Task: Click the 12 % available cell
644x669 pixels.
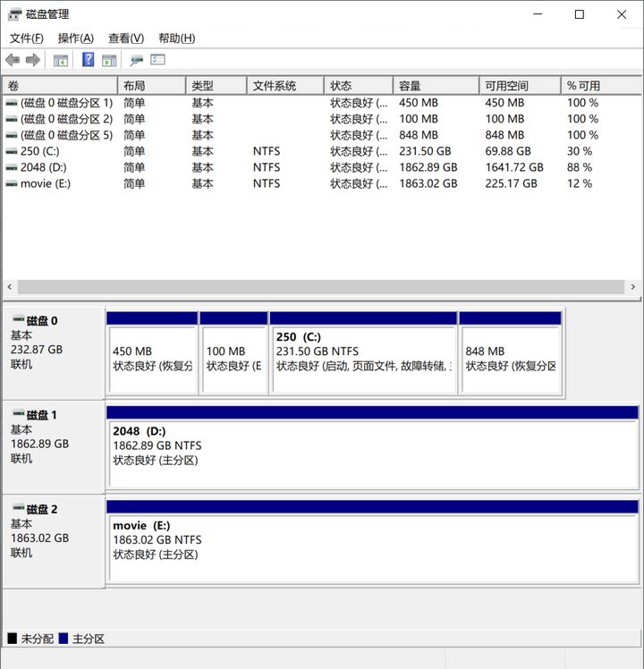Action: [x=579, y=184]
